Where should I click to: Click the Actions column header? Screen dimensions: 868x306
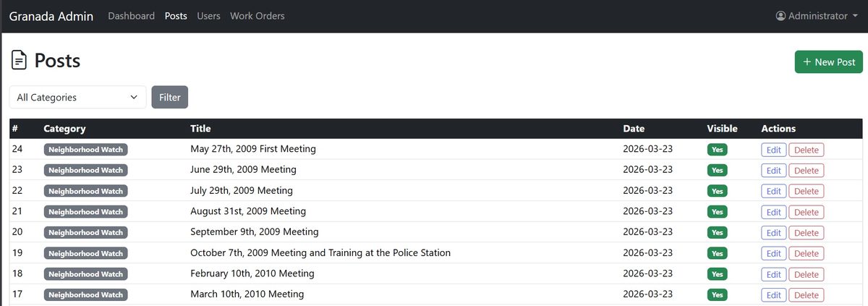point(778,129)
